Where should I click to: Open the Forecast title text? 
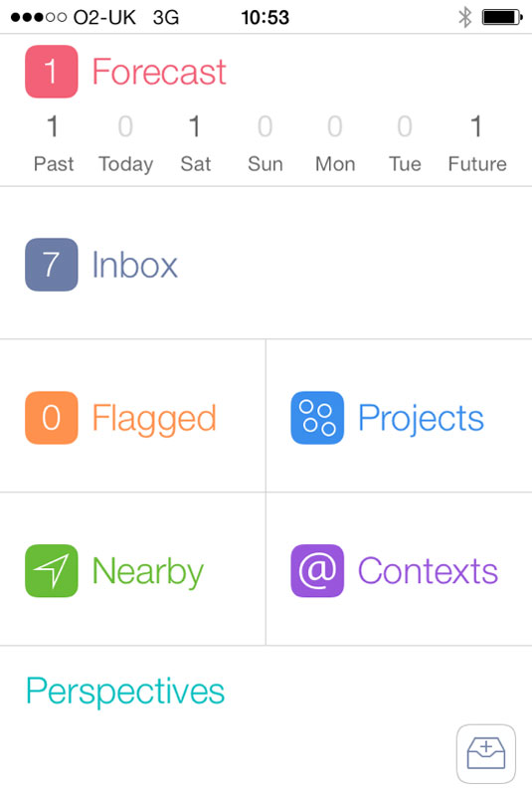coord(159,72)
